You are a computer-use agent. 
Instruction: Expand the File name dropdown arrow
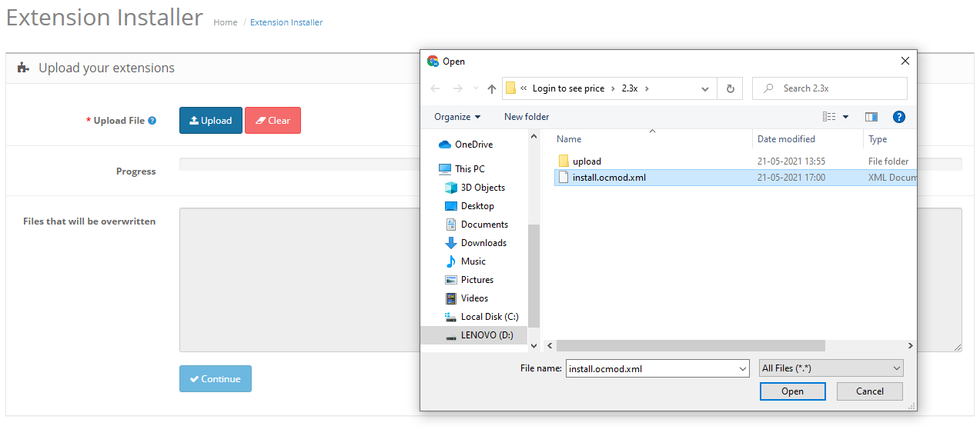tap(743, 368)
